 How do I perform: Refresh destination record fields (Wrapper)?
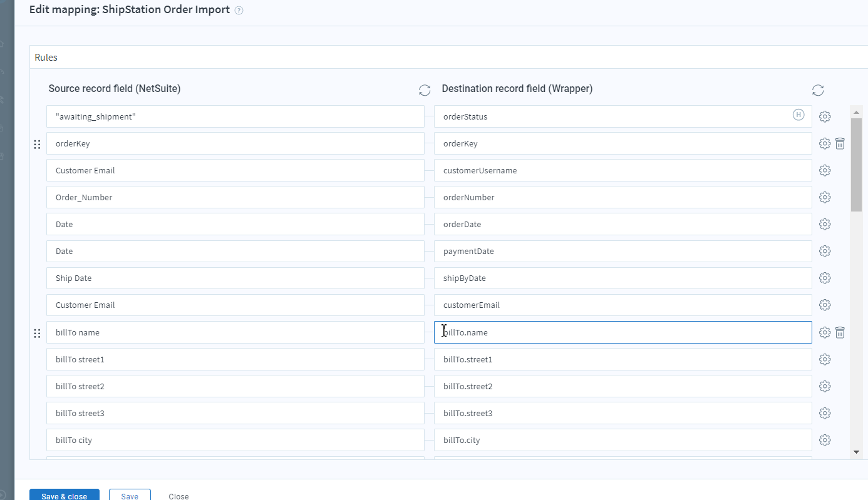(818, 90)
